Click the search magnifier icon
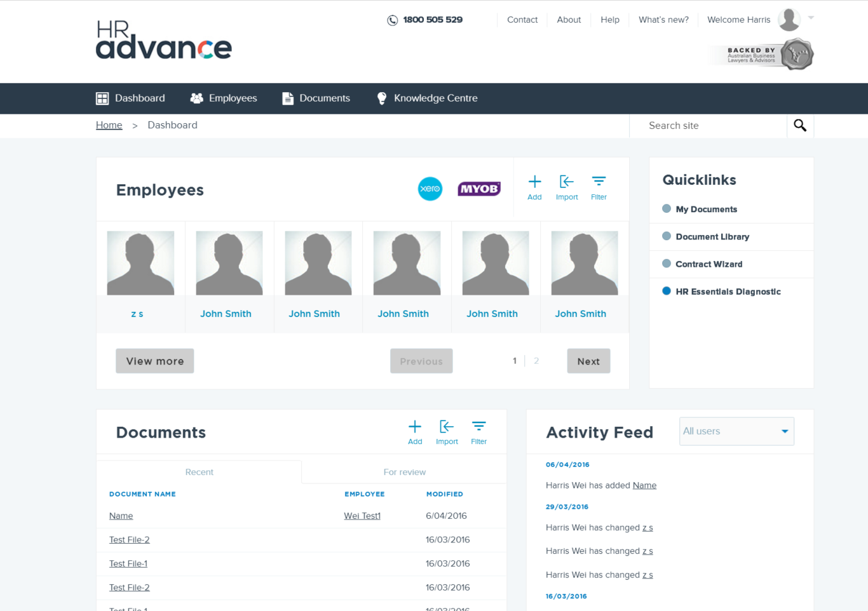This screenshot has height=611, width=868. click(x=800, y=126)
